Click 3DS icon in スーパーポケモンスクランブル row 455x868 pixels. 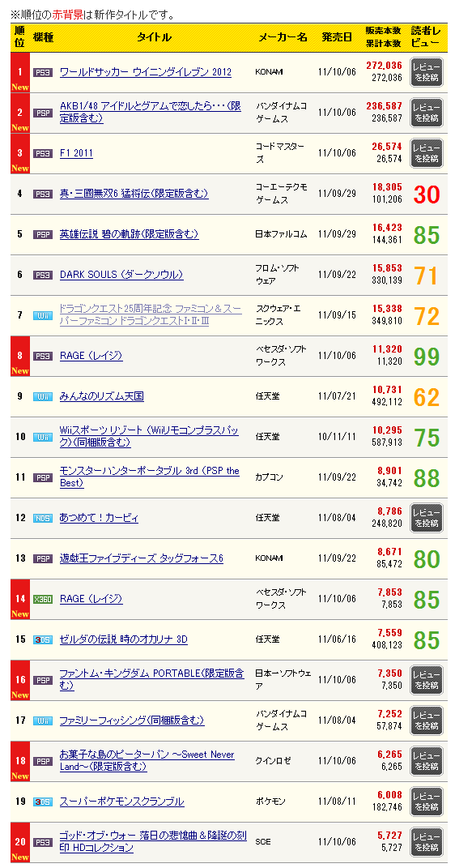pyautogui.click(x=43, y=802)
